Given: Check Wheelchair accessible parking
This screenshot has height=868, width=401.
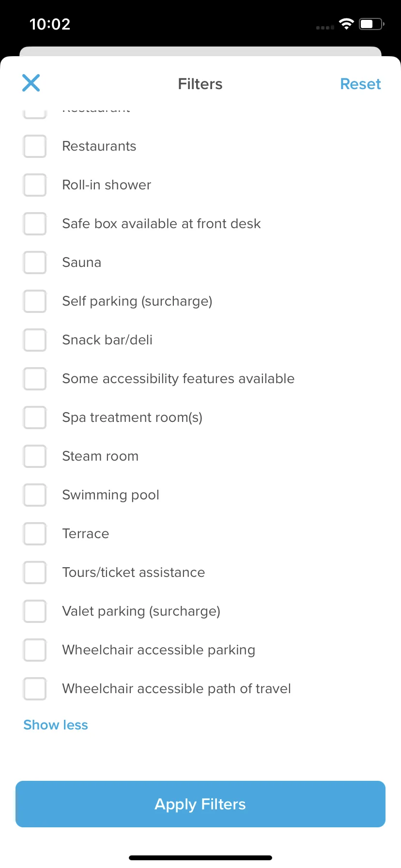Looking at the screenshot, I should [35, 650].
